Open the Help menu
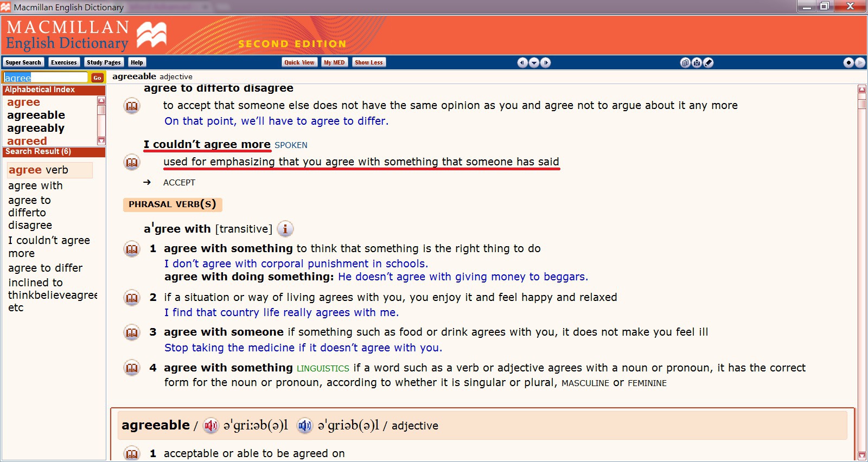Viewport: 868px width, 462px height. pyautogui.click(x=137, y=62)
